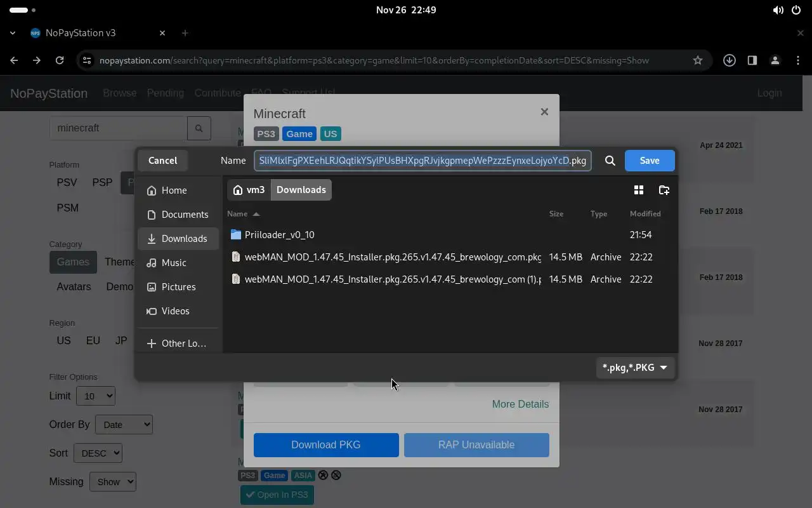This screenshot has height=508, width=812.
Task: Go back in browser history
Action: [14, 60]
